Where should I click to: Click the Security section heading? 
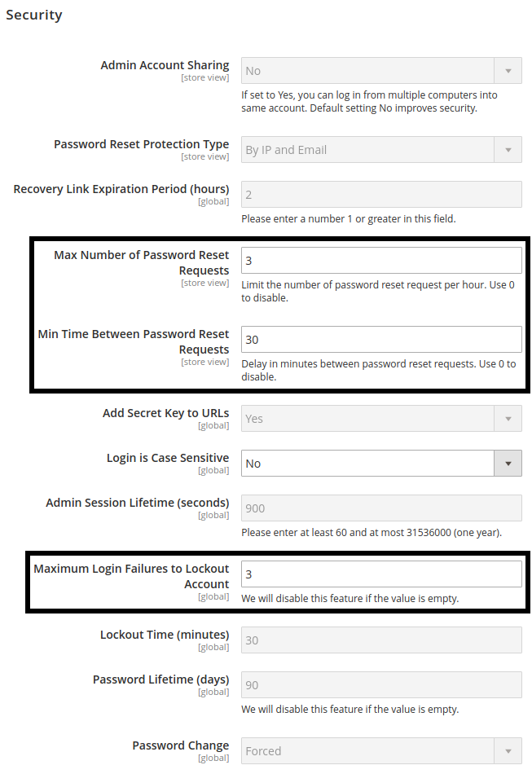tap(34, 15)
